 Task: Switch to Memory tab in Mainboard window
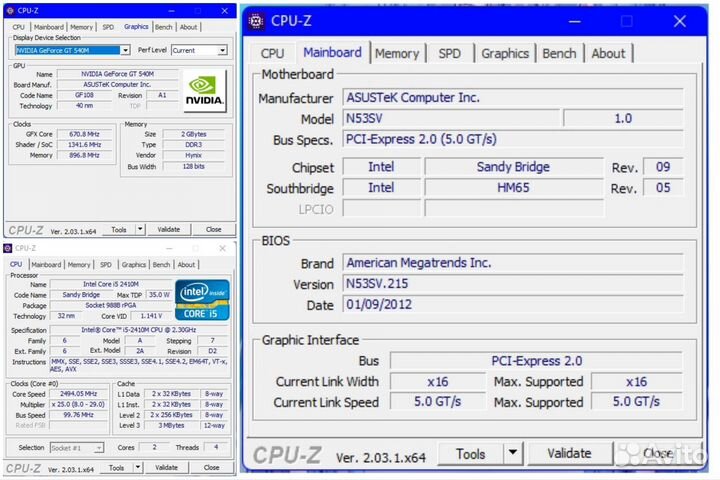pyautogui.click(x=397, y=53)
